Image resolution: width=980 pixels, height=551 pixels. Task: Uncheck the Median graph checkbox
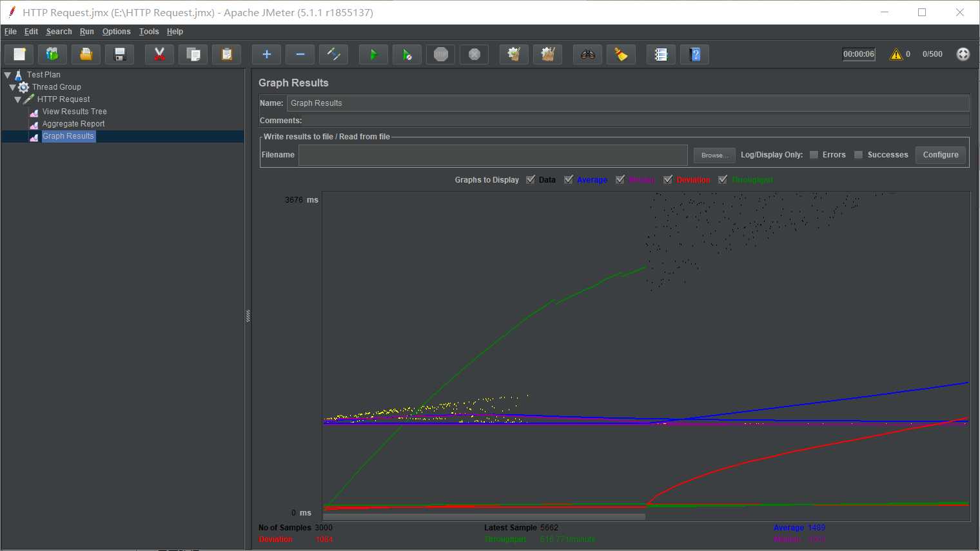point(620,180)
